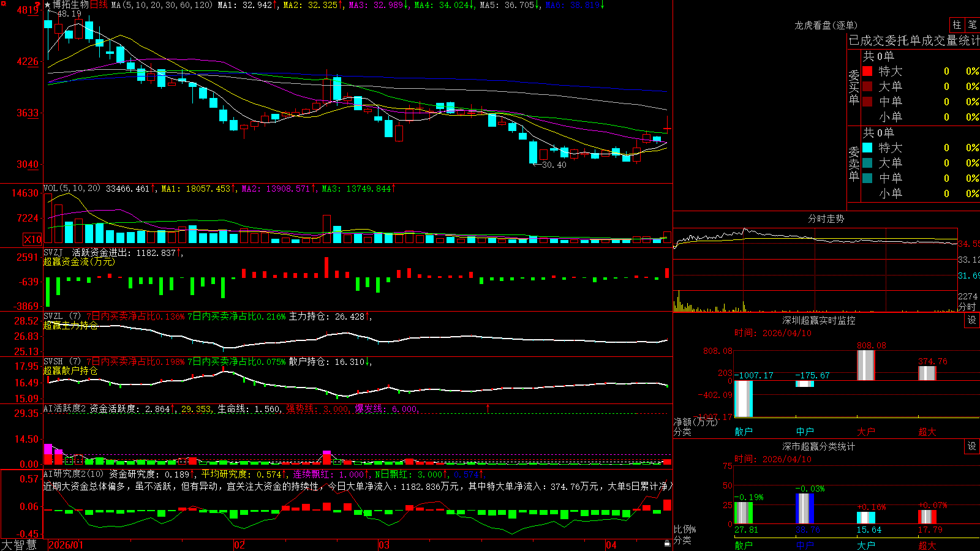980x551 pixels.
Task: Click the 超大 bar showing 374.76
Action: [927, 373]
